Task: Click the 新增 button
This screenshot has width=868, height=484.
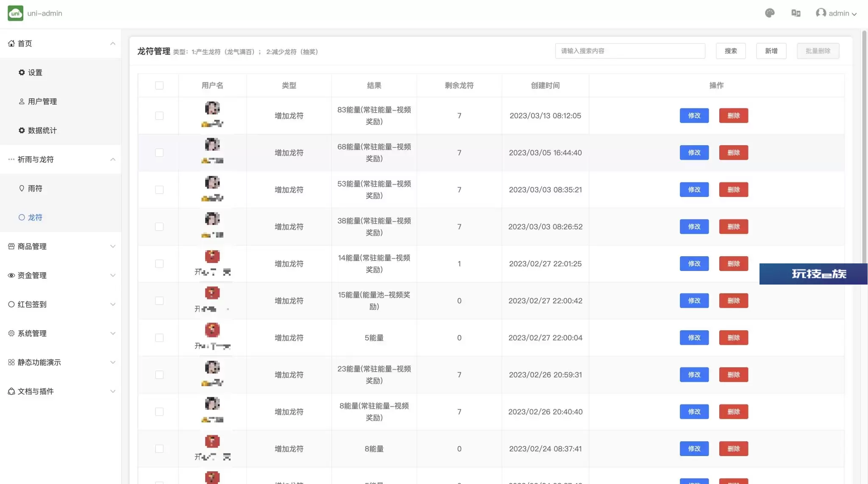Action: point(771,51)
